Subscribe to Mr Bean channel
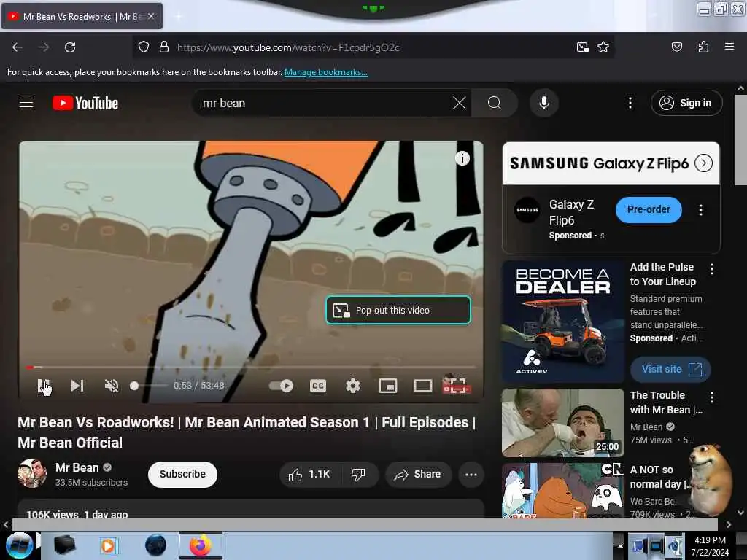This screenshot has width=747, height=560. point(182,474)
